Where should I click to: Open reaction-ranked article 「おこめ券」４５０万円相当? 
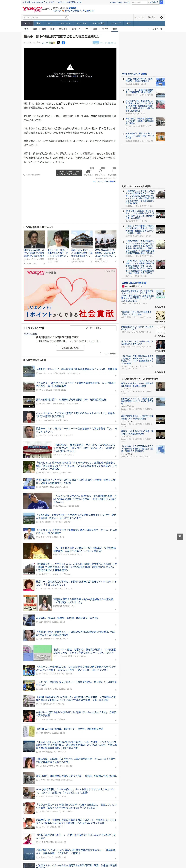137,448
